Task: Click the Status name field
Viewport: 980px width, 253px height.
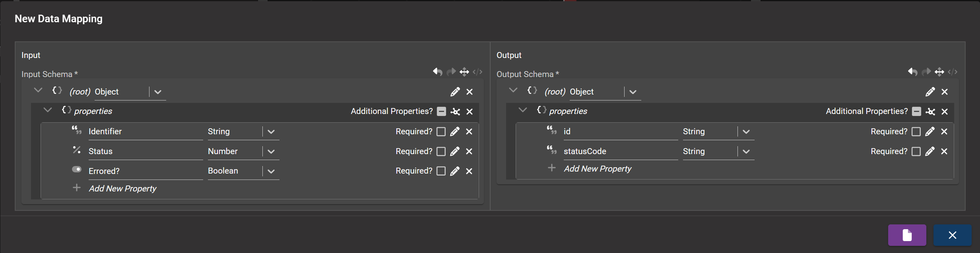Action: (146, 151)
